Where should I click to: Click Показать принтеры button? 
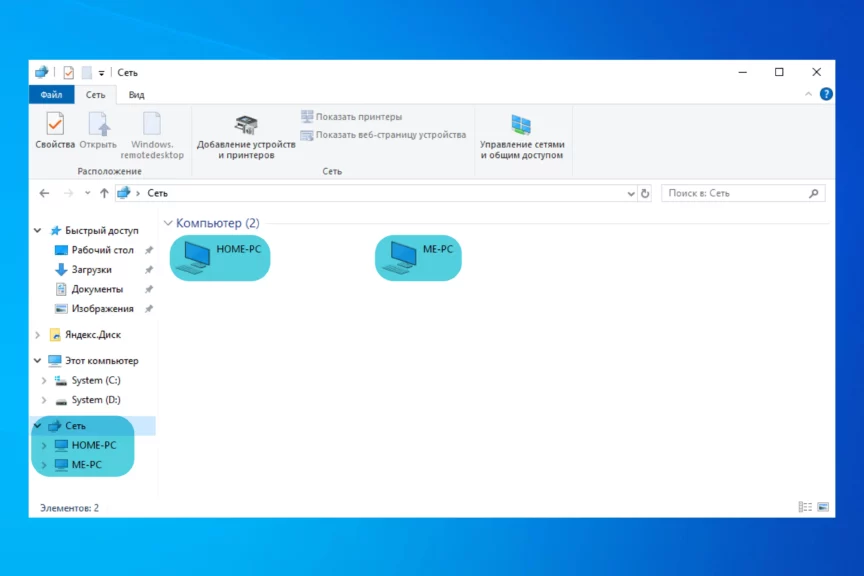tap(352, 117)
